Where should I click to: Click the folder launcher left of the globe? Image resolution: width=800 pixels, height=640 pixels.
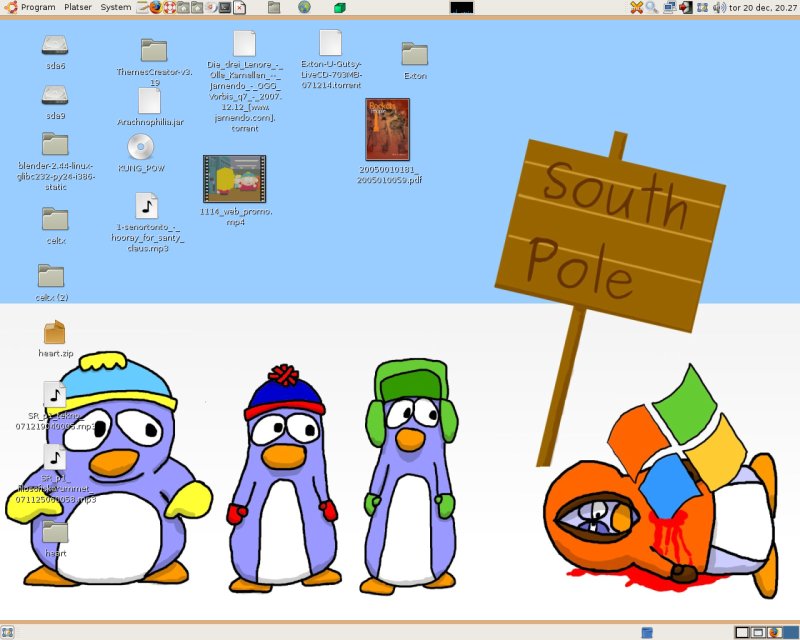274,7
